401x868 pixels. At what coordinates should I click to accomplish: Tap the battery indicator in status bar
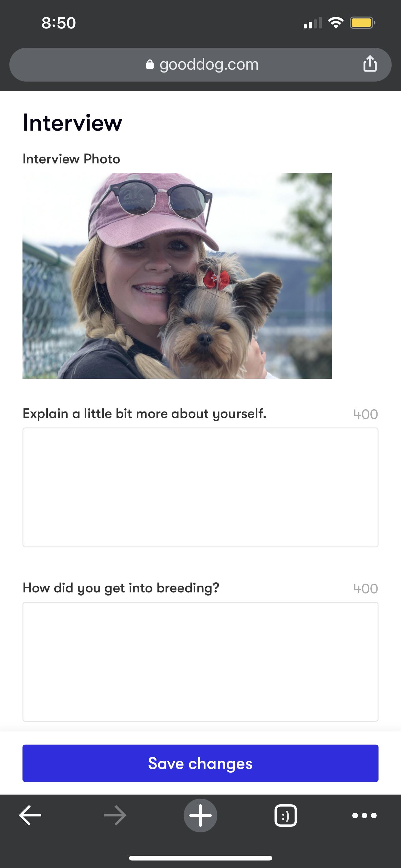(x=362, y=23)
